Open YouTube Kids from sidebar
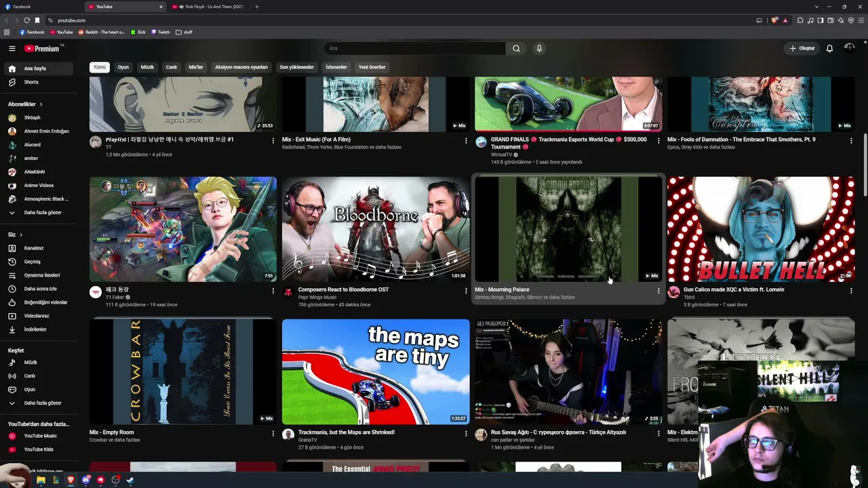 coord(39,449)
